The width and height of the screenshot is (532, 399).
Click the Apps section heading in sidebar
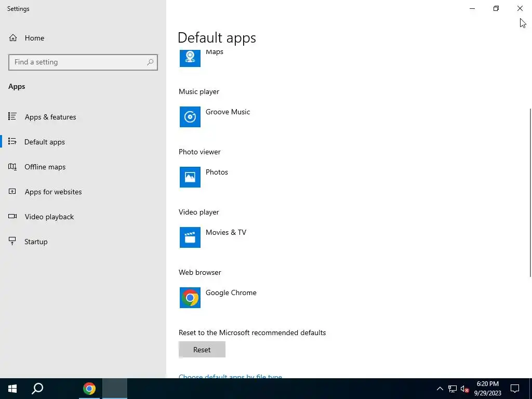17,87
